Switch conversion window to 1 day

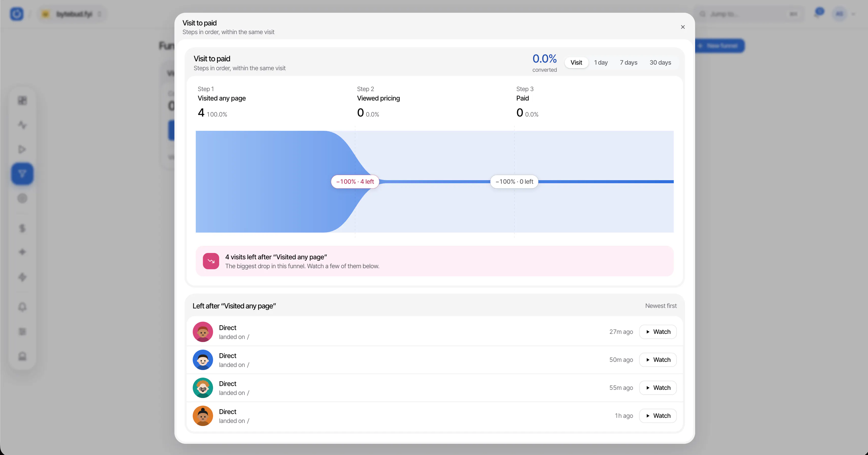(x=601, y=62)
